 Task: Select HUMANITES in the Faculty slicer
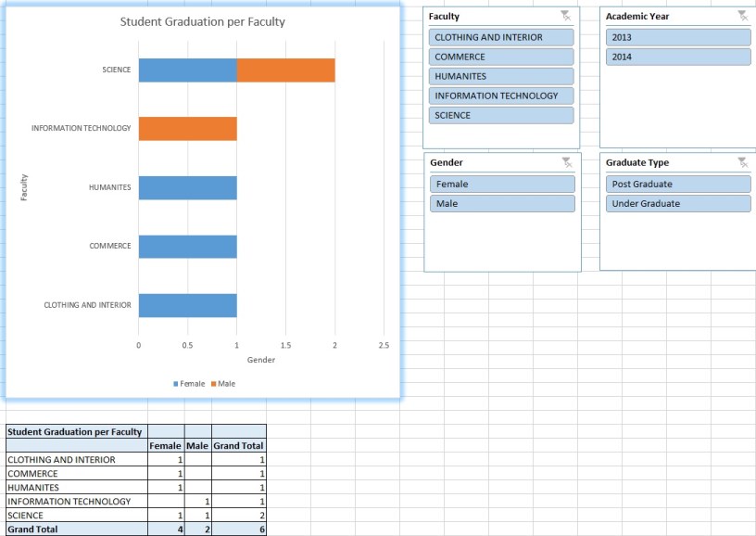(x=501, y=76)
